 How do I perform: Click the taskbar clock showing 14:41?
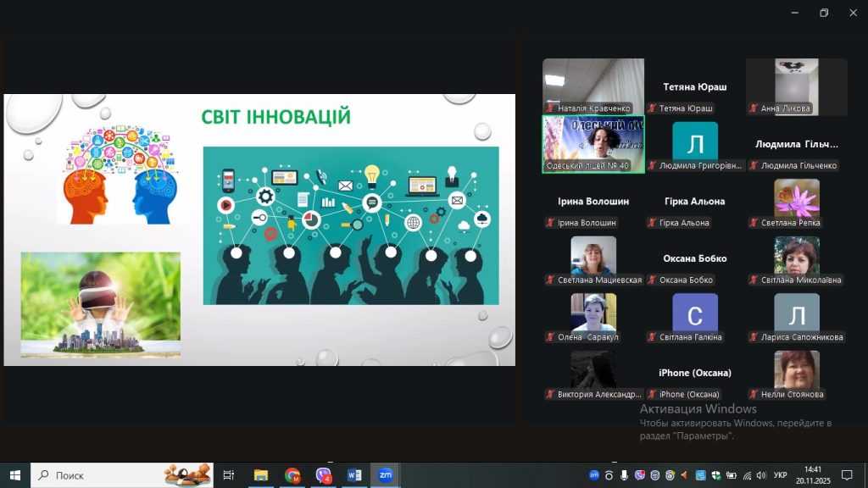[813, 474]
